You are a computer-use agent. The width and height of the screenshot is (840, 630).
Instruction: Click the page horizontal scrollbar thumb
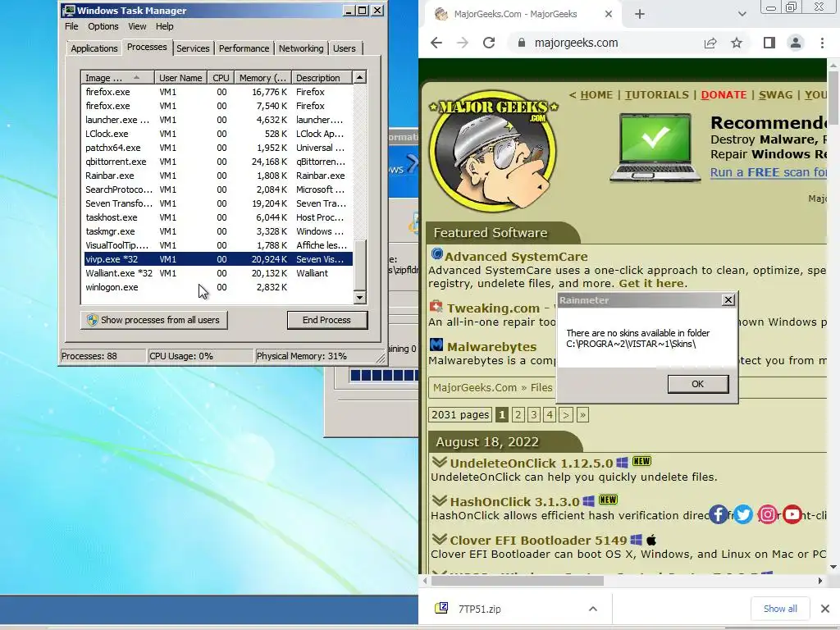(517, 581)
